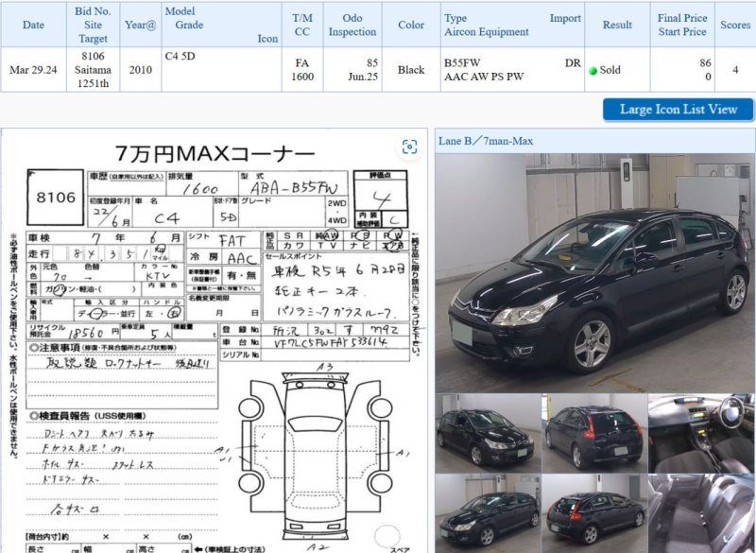Image resolution: width=756 pixels, height=553 pixels.
Task: Click the T/M CC column header
Action: (x=302, y=25)
